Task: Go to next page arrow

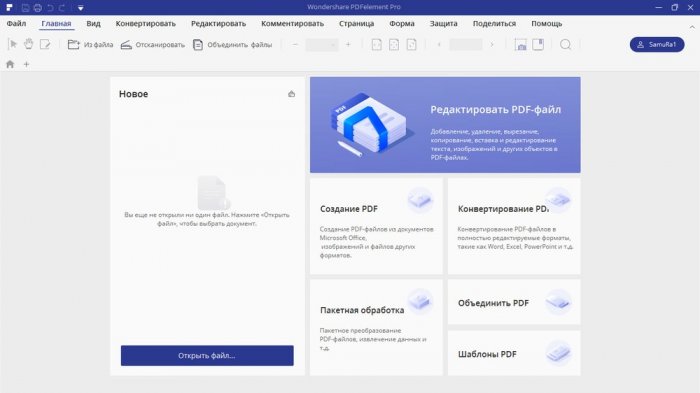Action: (x=492, y=45)
